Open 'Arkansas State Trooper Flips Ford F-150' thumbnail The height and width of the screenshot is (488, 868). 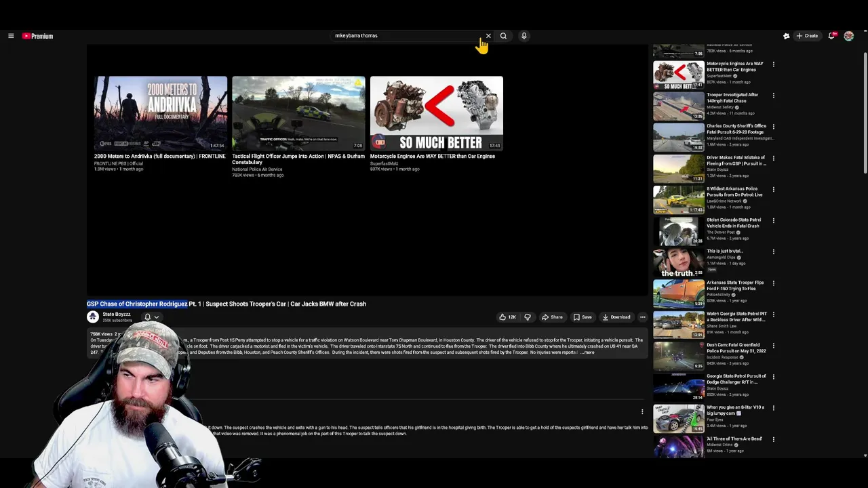tap(679, 293)
